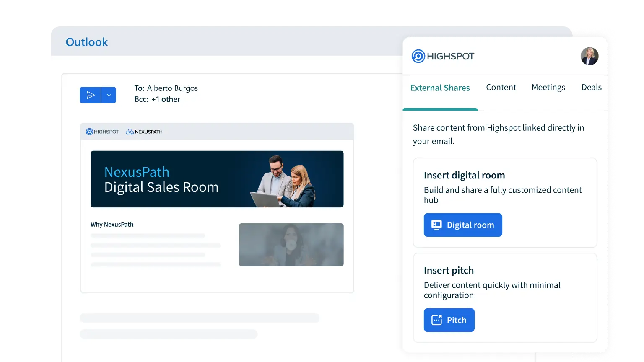Switch to the External Shares tab

coord(440,88)
